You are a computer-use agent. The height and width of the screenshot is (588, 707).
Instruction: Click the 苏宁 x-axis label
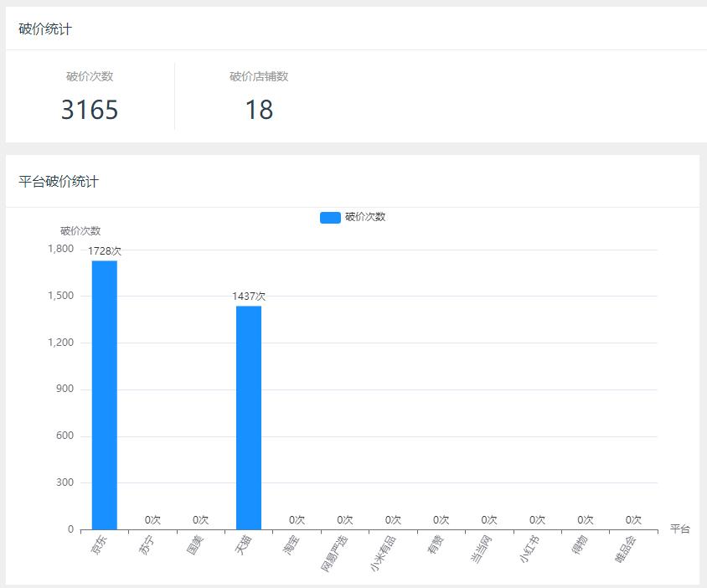(x=147, y=545)
